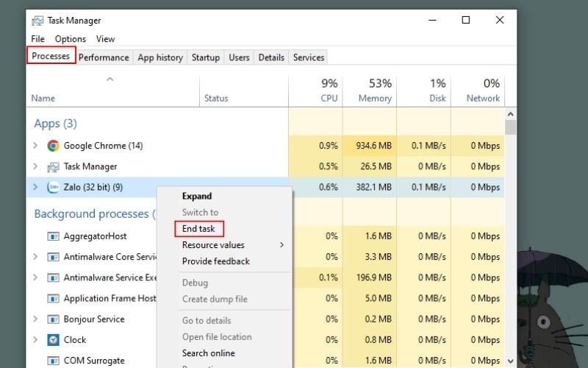Switch to the Details tab
This screenshot has height=368, width=588.
pos(271,57)
